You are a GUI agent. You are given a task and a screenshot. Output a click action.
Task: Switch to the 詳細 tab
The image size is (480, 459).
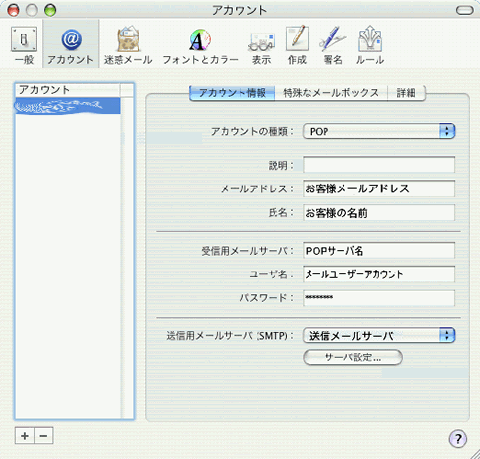click(x=406, y=93)
